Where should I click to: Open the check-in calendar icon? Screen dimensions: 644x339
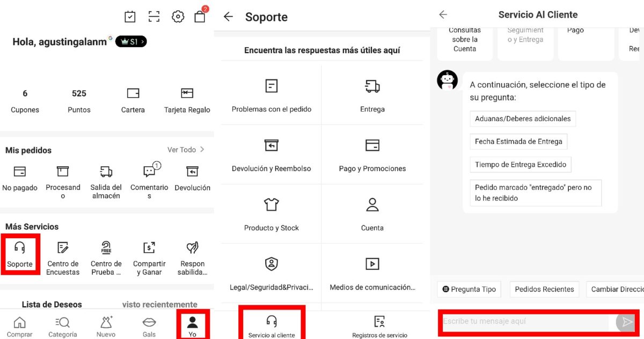(130, 17)
